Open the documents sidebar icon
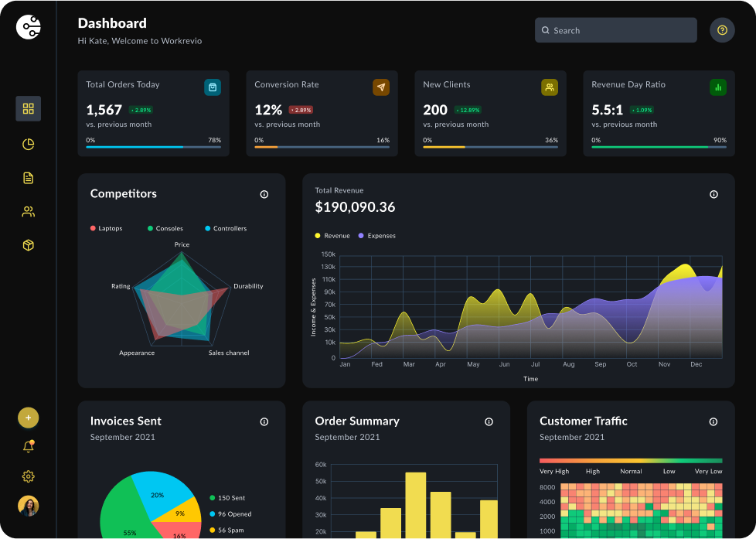756x539 pixels. tap(29, 178)
